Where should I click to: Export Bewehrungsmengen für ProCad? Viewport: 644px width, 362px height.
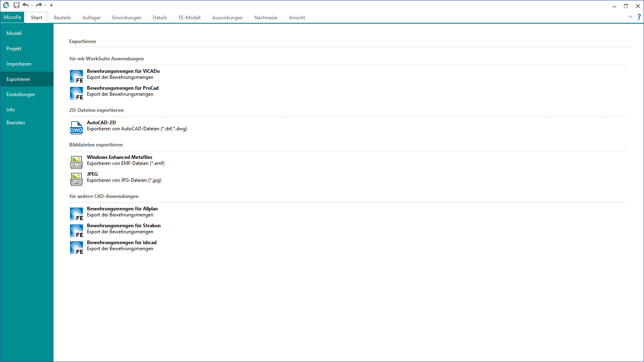coord(123,88)
